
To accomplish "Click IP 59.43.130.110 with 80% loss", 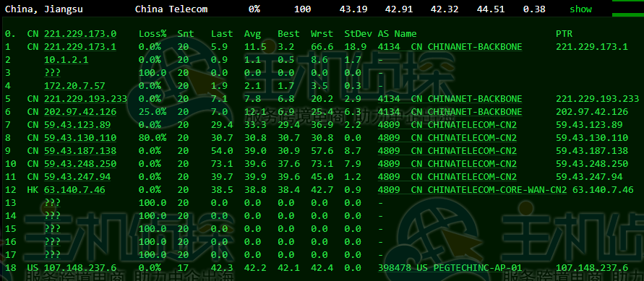I will (x=80, y=137).
